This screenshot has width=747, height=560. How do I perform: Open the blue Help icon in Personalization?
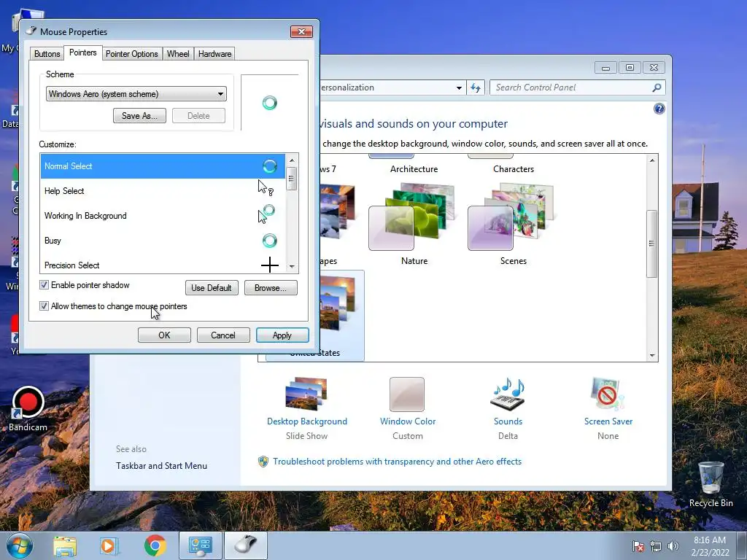click(x=659, y=109)
